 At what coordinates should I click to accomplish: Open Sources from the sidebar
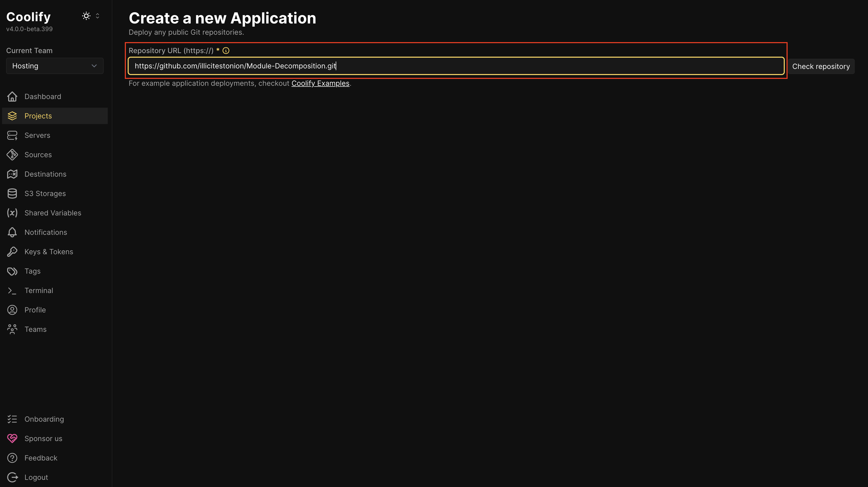pyautogui.click(x=38, y=155)
